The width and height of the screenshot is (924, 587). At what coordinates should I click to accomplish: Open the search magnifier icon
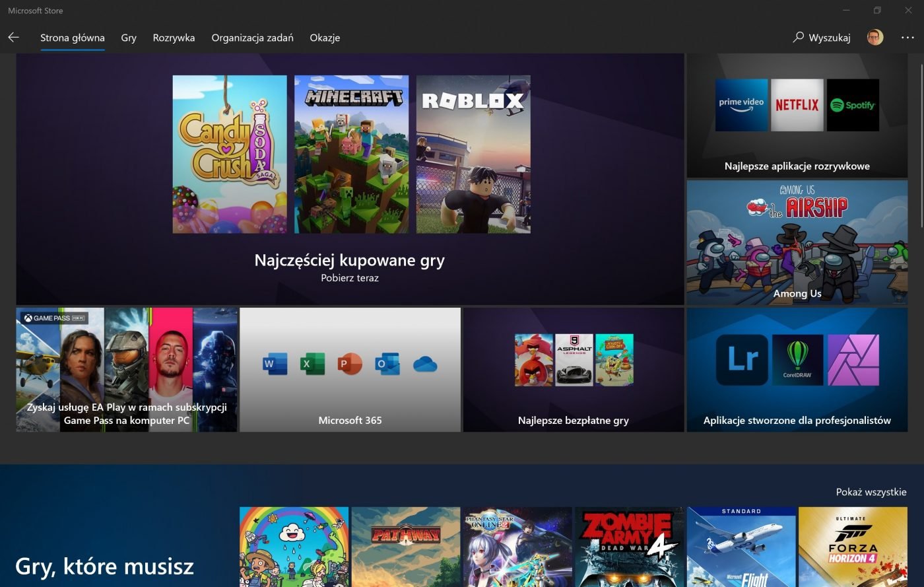(x=798, y=37)
